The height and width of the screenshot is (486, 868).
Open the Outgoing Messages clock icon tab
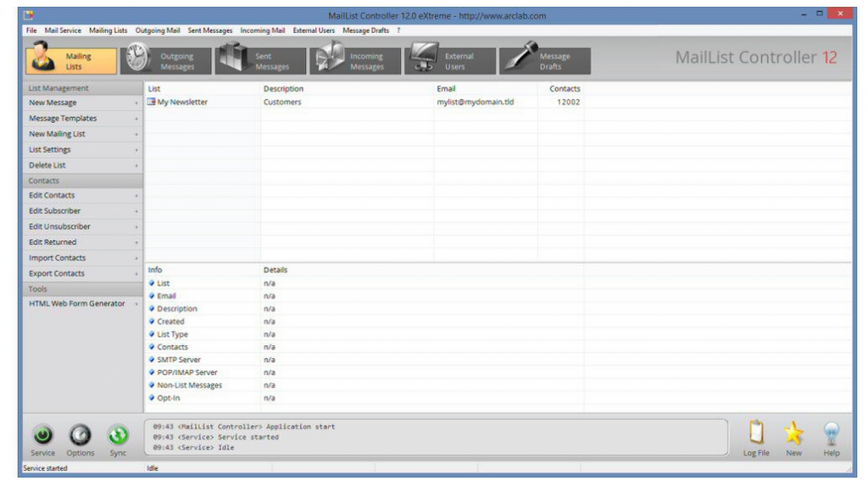point(134,59)
